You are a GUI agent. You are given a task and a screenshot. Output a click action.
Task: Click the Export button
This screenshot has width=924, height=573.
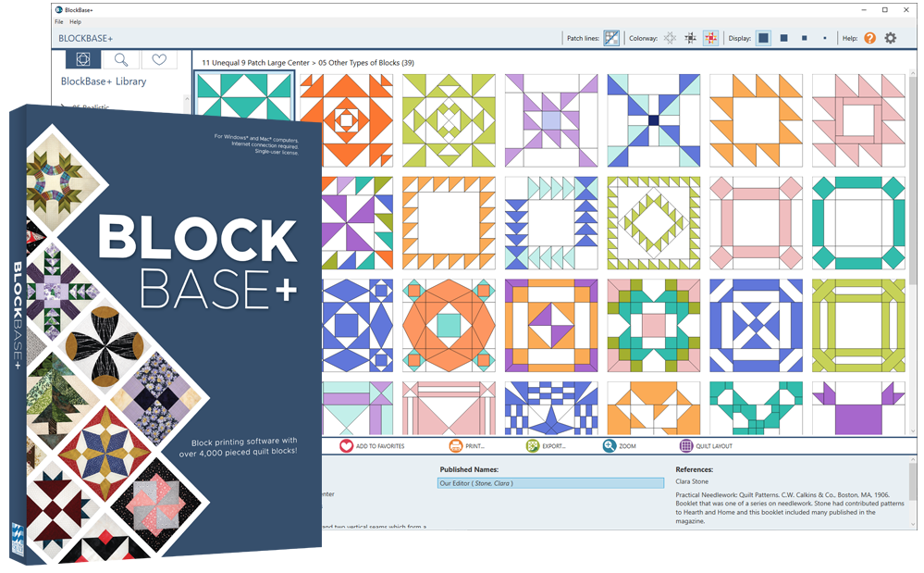point(546,446)
